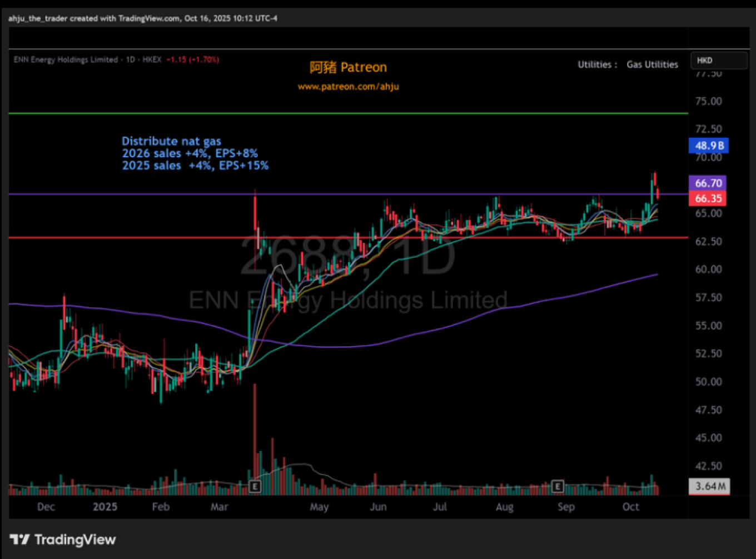Click the 'Distribute nat gas' text annotation

(171, 141)
